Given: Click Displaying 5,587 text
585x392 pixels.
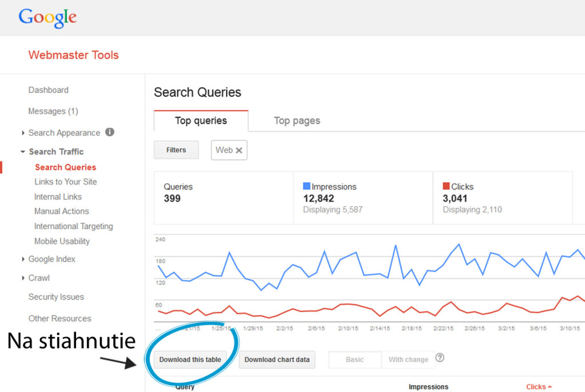Looking at the screenshot, I should 333,210.
